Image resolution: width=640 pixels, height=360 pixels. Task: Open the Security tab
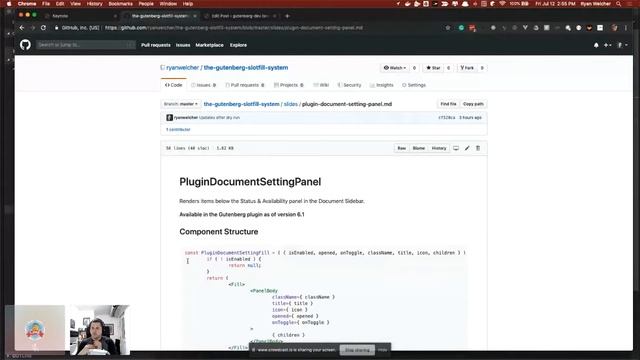pos(349,85)
